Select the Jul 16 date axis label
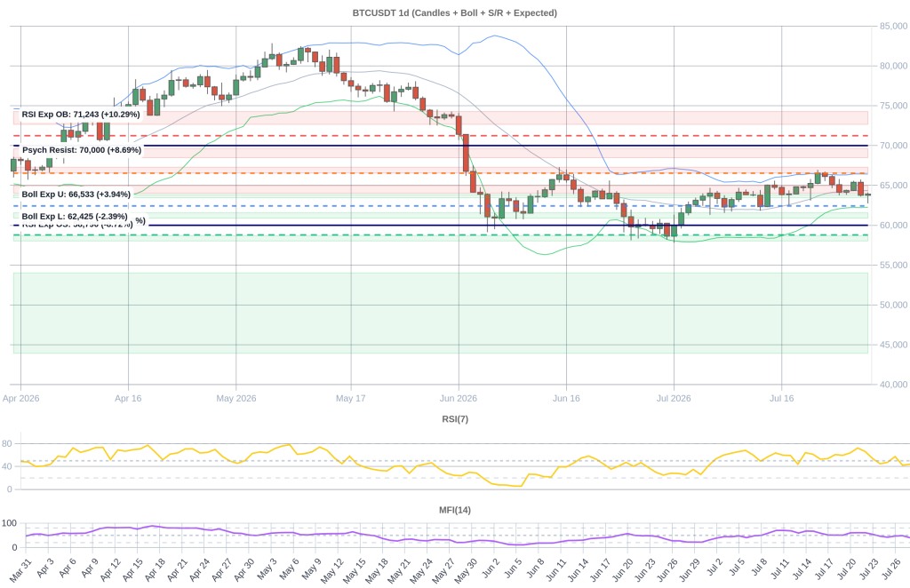The image size is (910, 588). click(x=782, y=399)
